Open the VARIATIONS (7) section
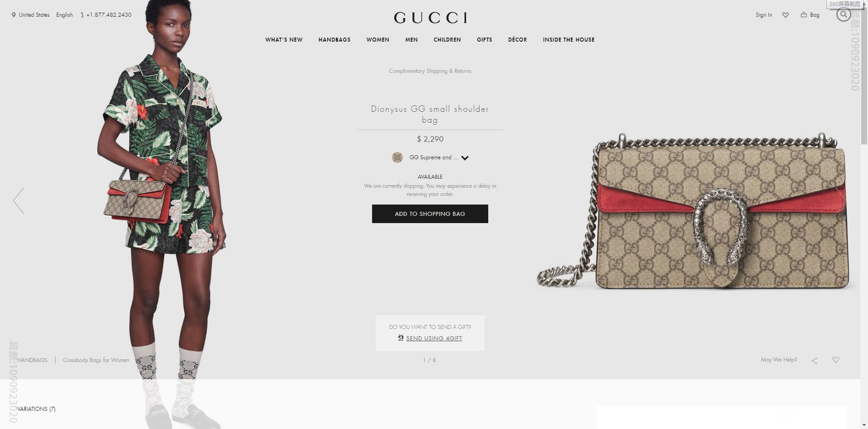The width and height of the screenshot is (868, 429). pos(36,409)
